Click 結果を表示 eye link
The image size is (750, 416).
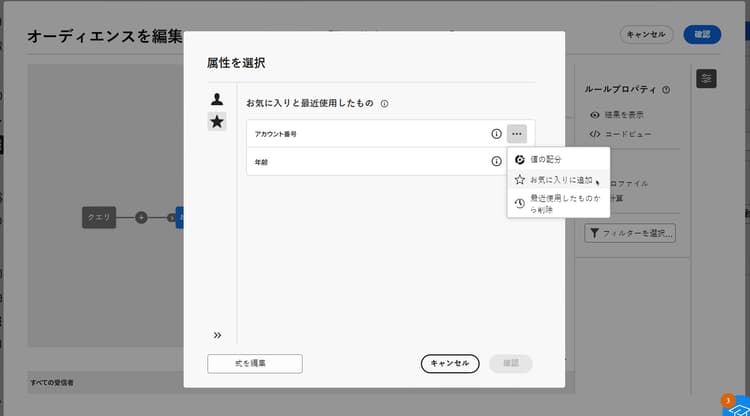coord(617,115)
